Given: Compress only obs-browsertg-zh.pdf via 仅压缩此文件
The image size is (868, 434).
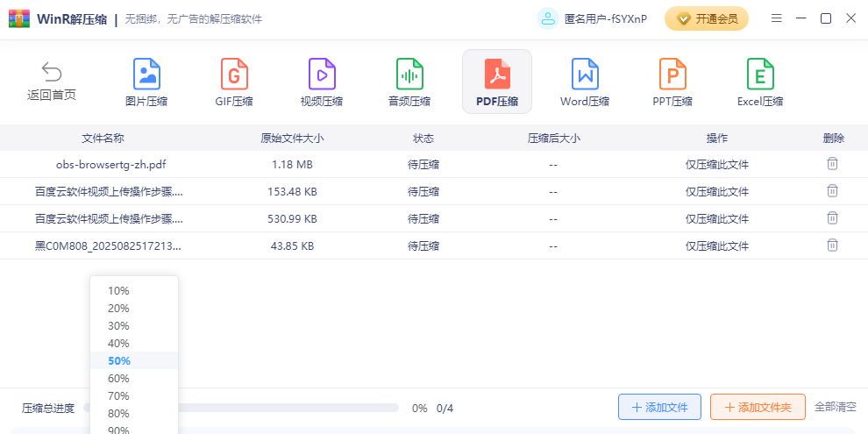Looking at the screenshot, I should (717, 165).
